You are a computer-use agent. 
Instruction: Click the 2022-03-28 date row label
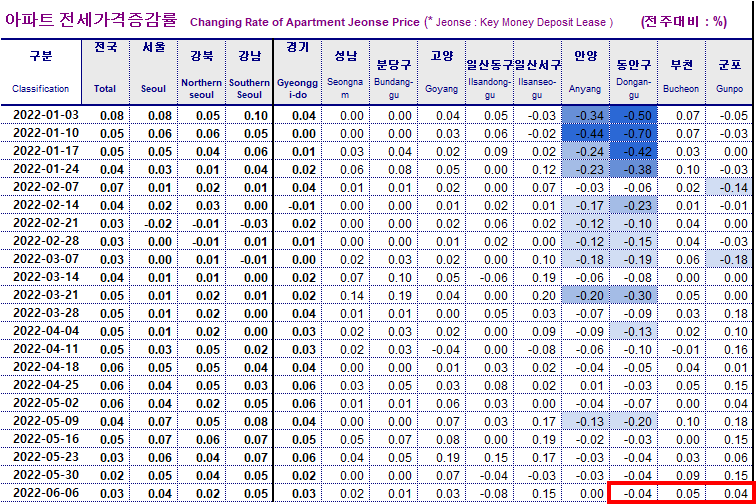46,313
